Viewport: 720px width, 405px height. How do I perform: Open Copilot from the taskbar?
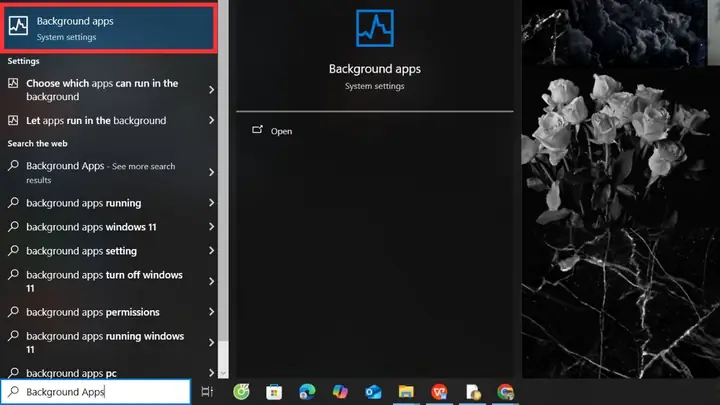click(x=340, y=392)
